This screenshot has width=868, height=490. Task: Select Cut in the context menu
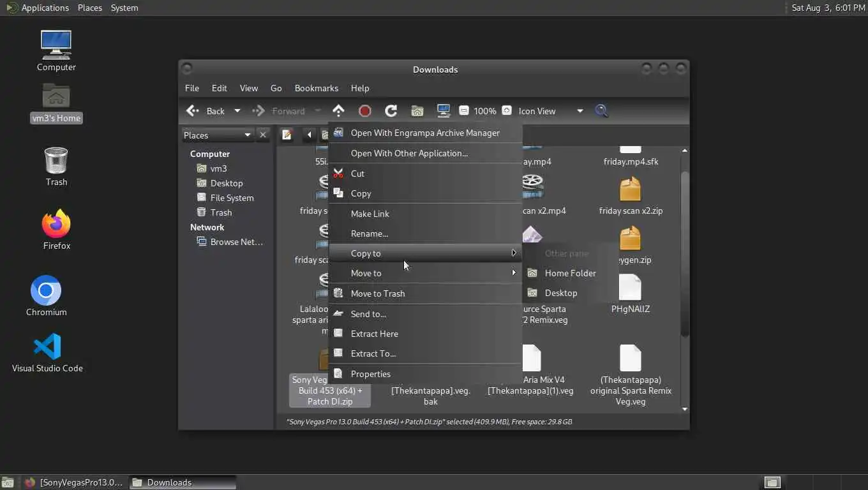(x=425, y=174)
